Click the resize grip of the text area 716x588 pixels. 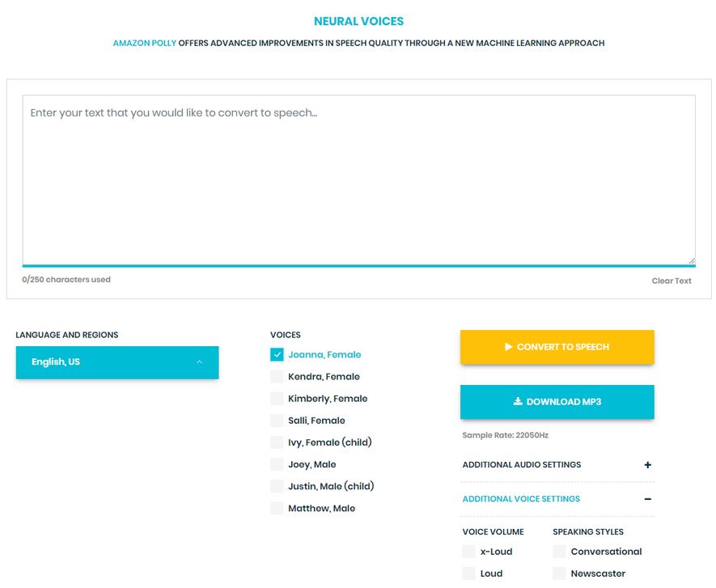click(x=692, y=260)
